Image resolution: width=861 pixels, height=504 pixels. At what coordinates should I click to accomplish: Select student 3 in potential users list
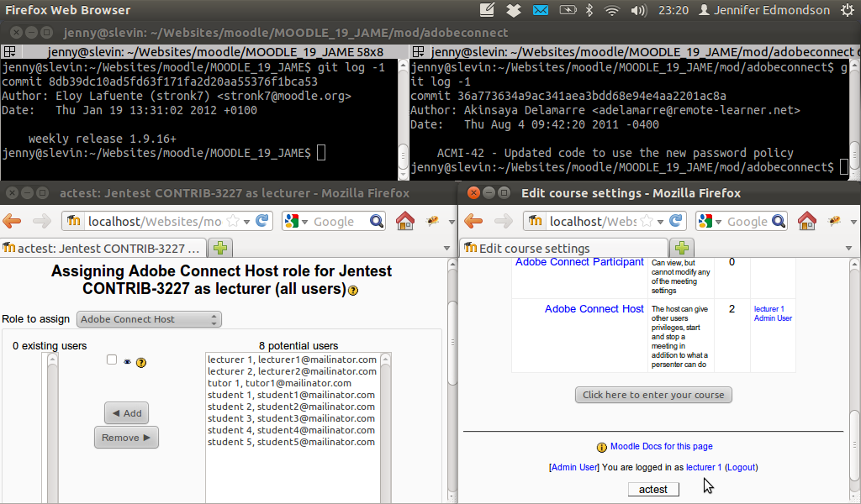click(292, 418)
